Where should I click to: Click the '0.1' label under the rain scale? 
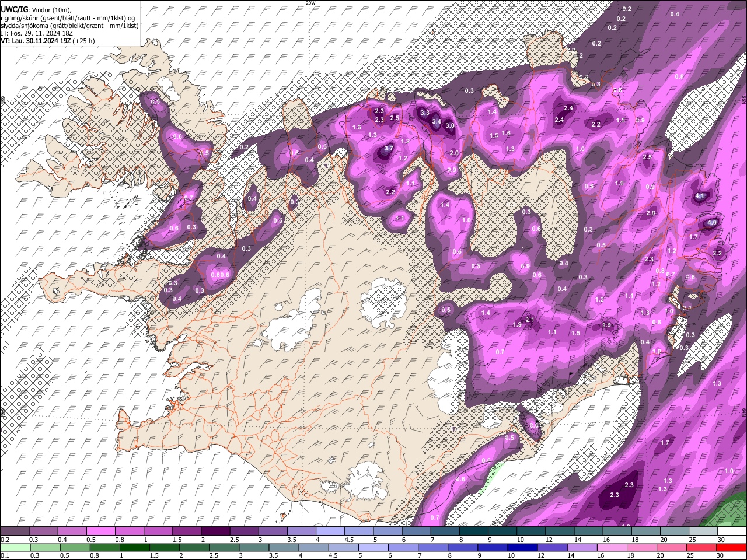point(5,556)
